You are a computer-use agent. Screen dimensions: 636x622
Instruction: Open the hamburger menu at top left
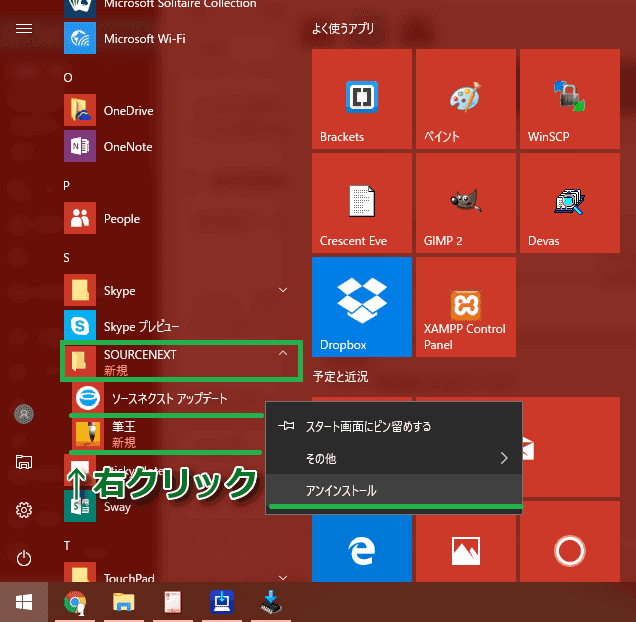pyautogui.click(x=24, y=28)
